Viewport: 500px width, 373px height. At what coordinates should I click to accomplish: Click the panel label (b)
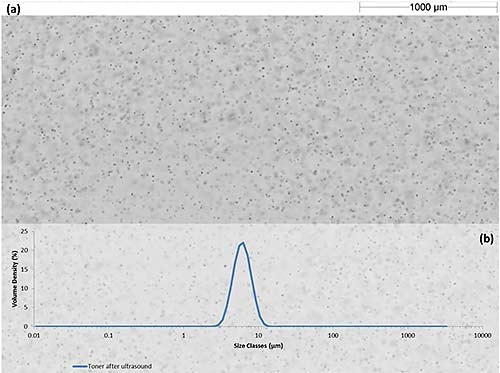(486, 239)
